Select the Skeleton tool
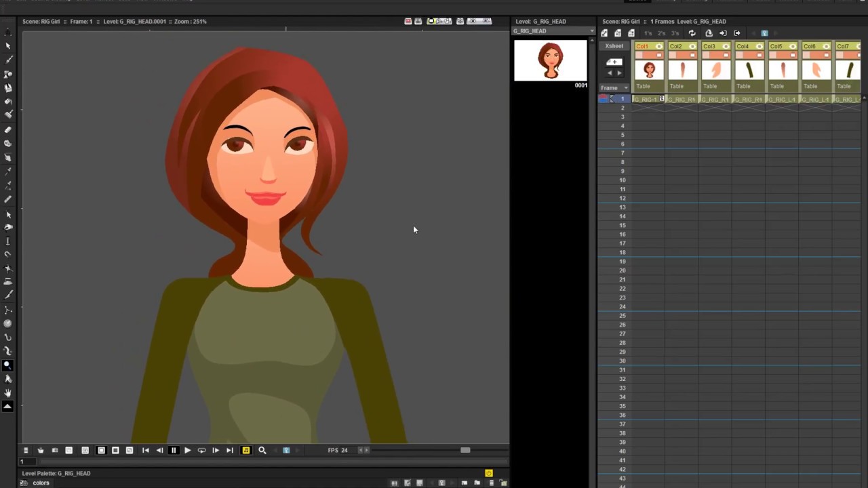 [8, 309]
